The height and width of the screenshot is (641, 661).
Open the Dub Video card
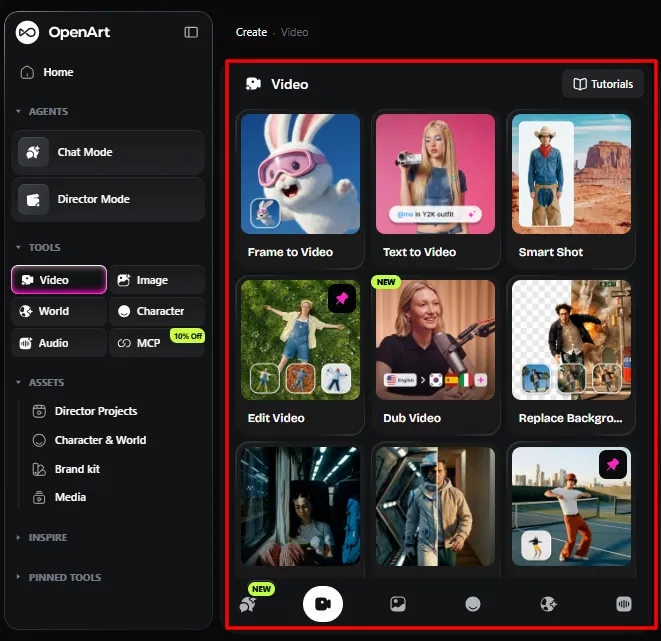click(435, 355)
